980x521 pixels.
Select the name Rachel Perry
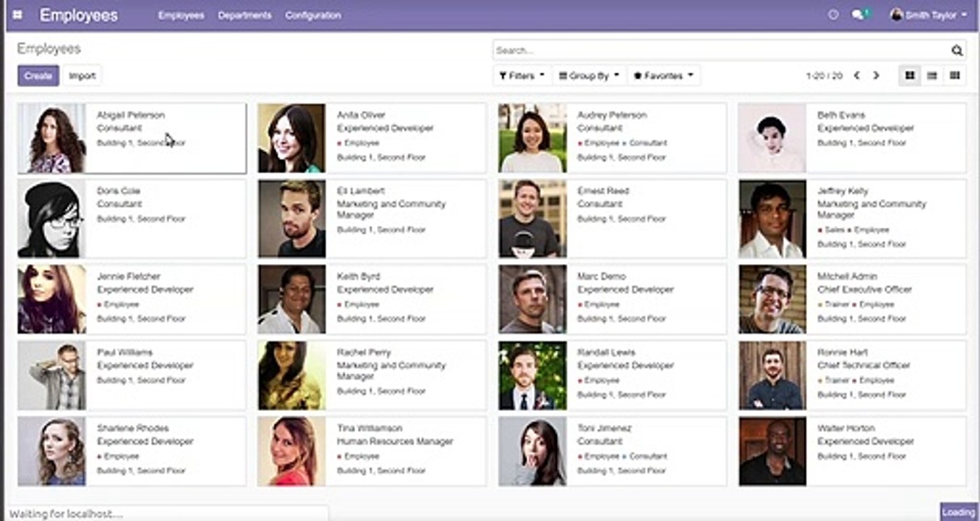pos(364,352)
